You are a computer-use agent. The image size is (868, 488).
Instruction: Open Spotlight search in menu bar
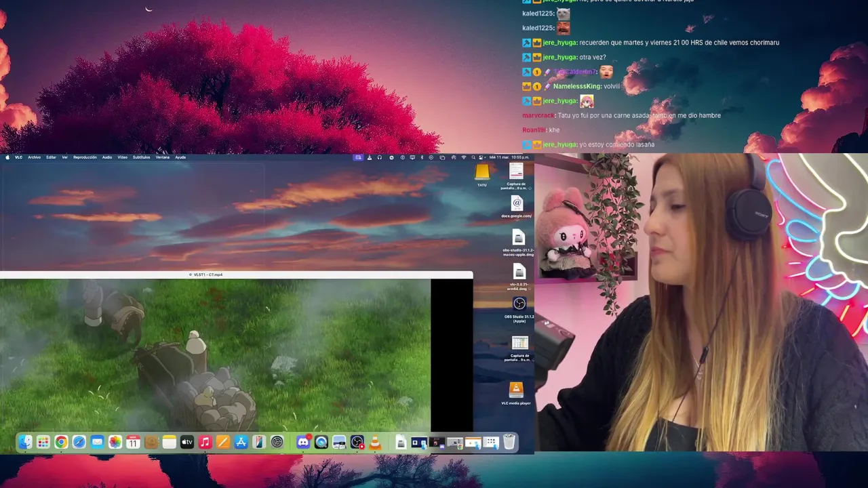[x=473, y=157]
